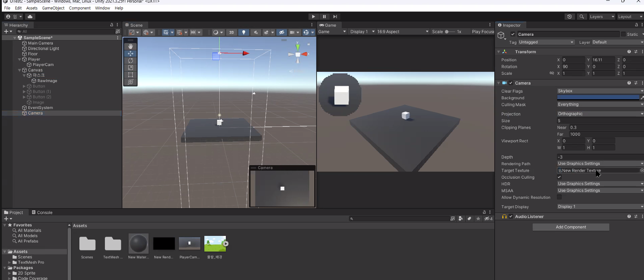Toggle scene visibility eye icon
644x280 pixels.
pyautogui.click(x=282, y=32)
